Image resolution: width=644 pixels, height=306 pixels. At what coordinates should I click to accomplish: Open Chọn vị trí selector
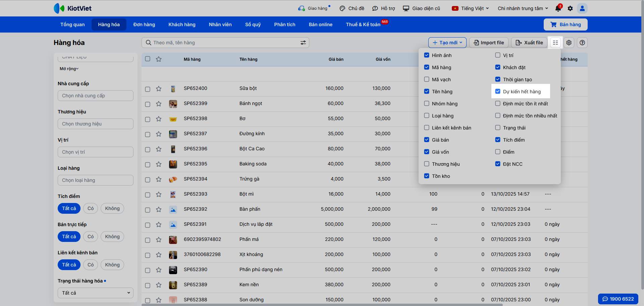[96, 152]
